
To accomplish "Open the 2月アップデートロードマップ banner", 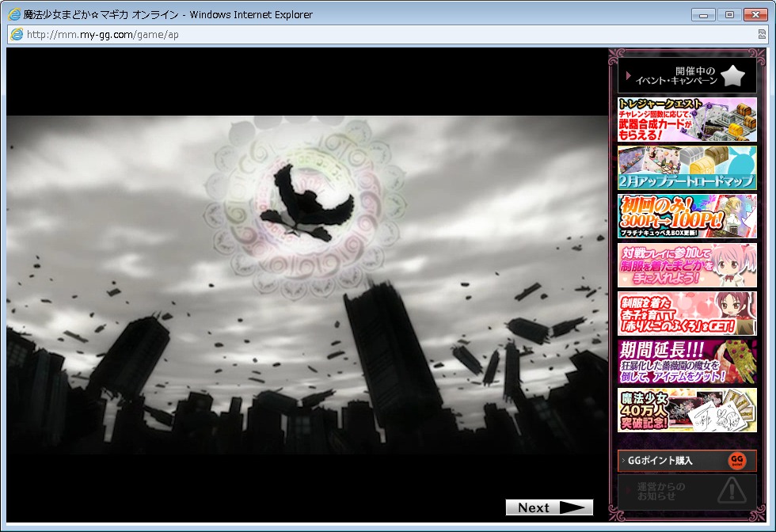I will (x=687, y=168).
